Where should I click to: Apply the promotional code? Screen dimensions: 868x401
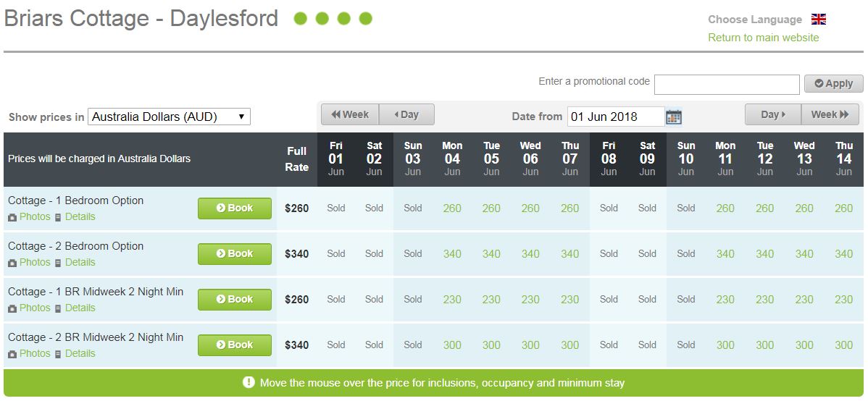[834, 83]
